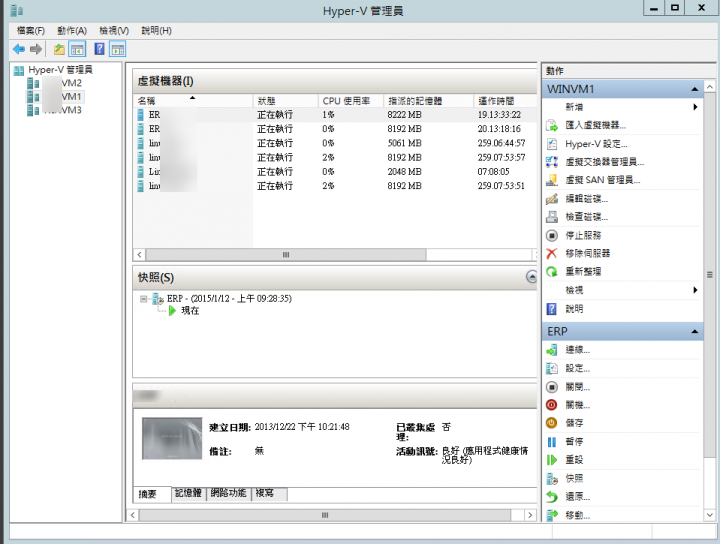Toggle the action pane toolbar icon
The width and height of the screenshot is (720, 544).
coord(118,49)
